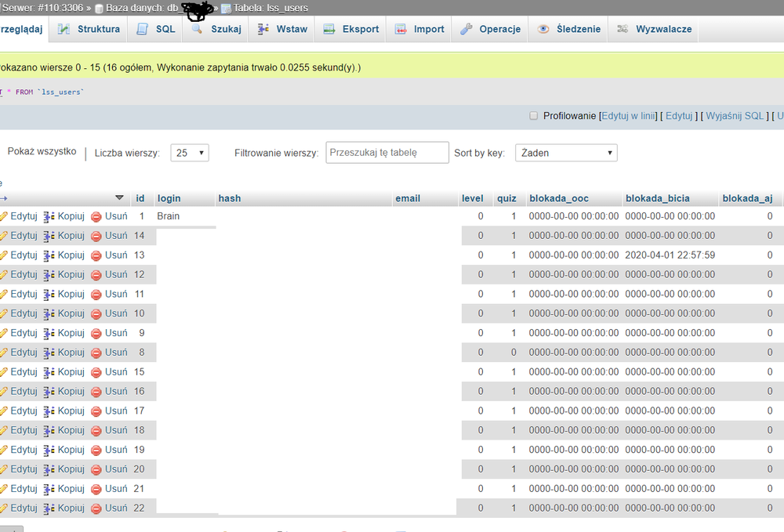
Task: Enable the Profilowanie checkbox
Action: click(534, 116)
